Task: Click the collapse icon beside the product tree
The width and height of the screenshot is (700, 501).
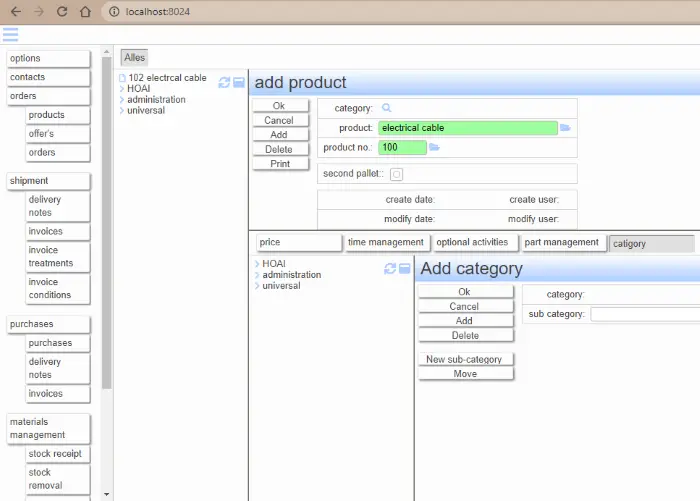Action: (239, 82)
